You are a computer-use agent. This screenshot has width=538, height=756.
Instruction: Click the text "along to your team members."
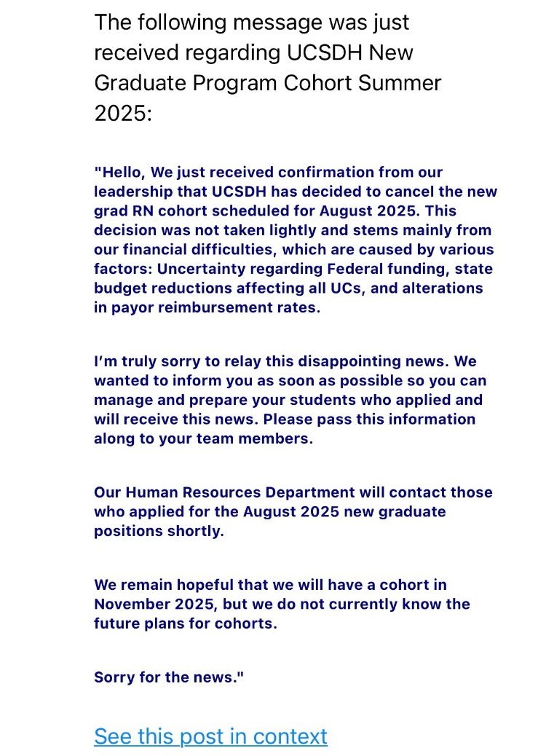(x=203, y=438)
